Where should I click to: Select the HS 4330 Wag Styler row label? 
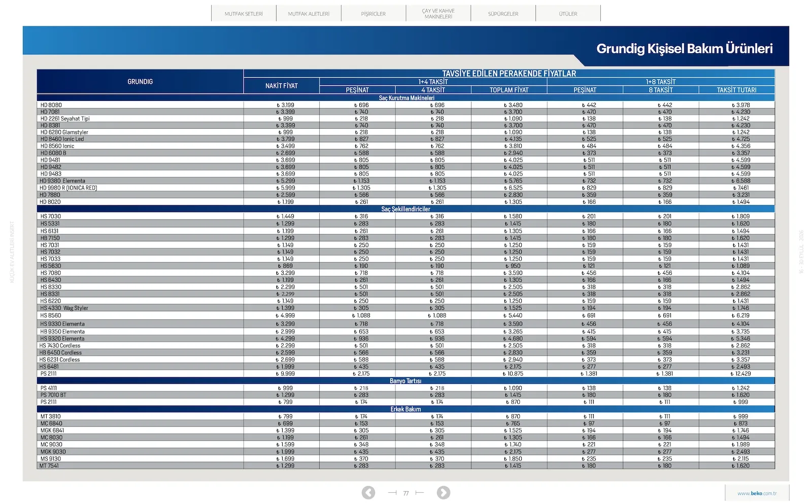tap(64, 308)
